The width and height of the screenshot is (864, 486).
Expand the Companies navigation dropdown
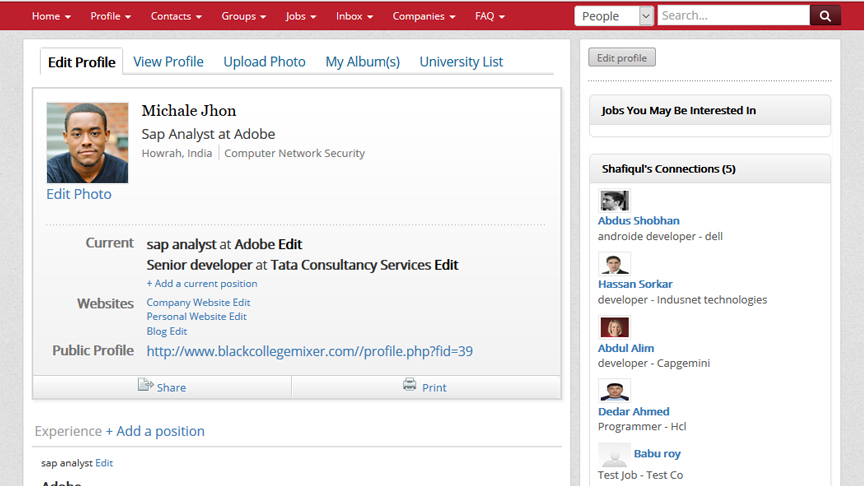pyautogui.click(x=423, y=16)
